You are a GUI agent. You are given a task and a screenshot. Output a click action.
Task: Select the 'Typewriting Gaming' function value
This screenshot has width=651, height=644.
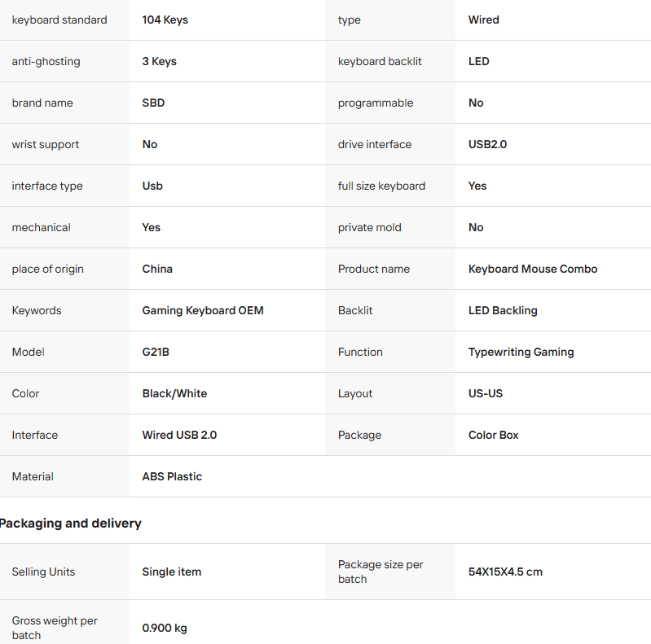[521, 352]
